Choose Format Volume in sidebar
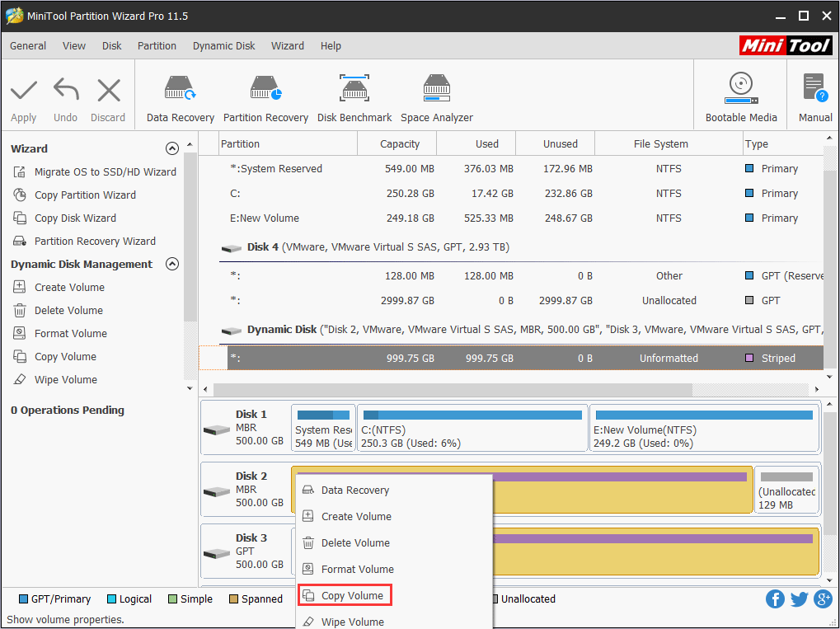Viewport: 840px width, 629px height. (59, 333)
